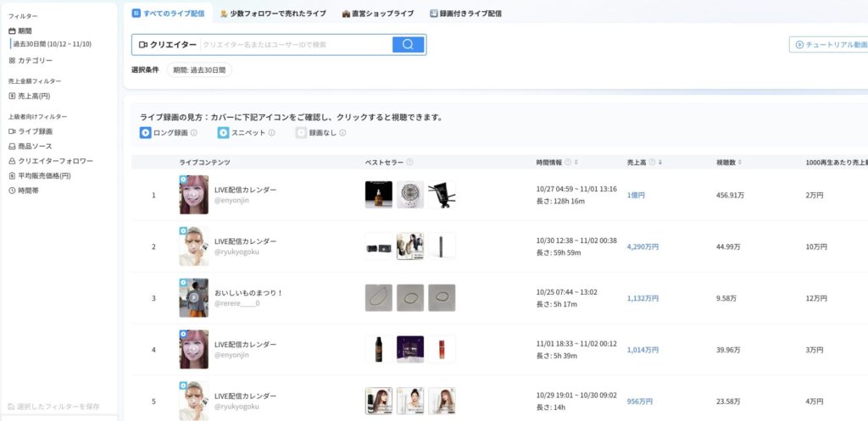Click the info icon beside スニペット
The height and width of the screenshot is (421, 868).
(272, 133)
